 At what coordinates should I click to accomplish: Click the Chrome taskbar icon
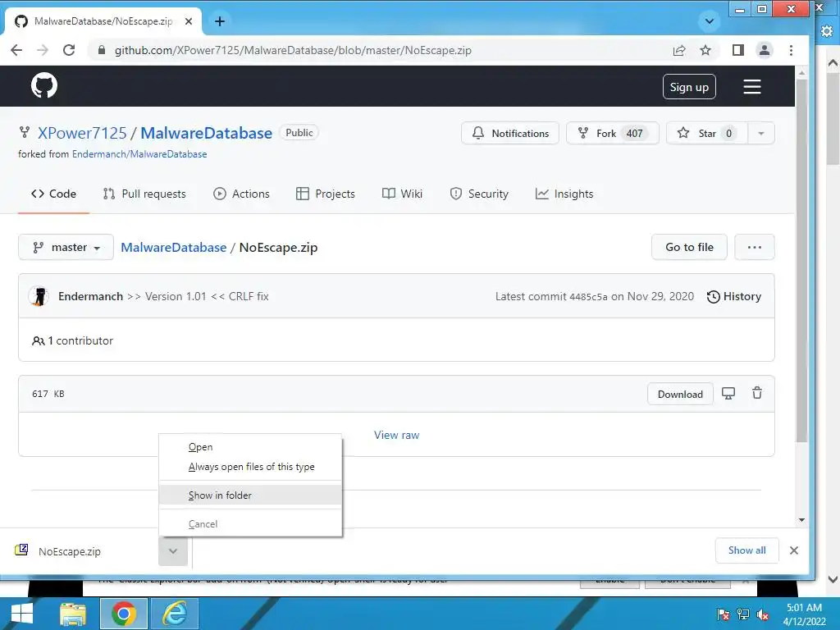(x=124, y=614)
